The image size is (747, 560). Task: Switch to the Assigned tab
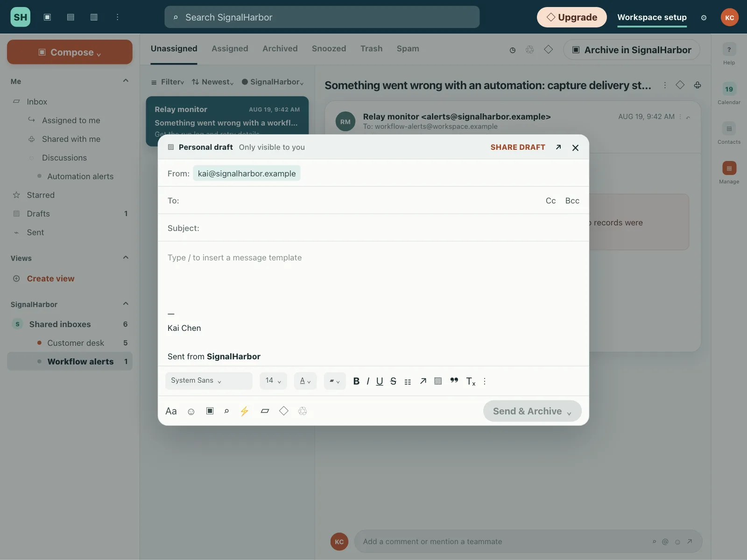click(230, 49)
